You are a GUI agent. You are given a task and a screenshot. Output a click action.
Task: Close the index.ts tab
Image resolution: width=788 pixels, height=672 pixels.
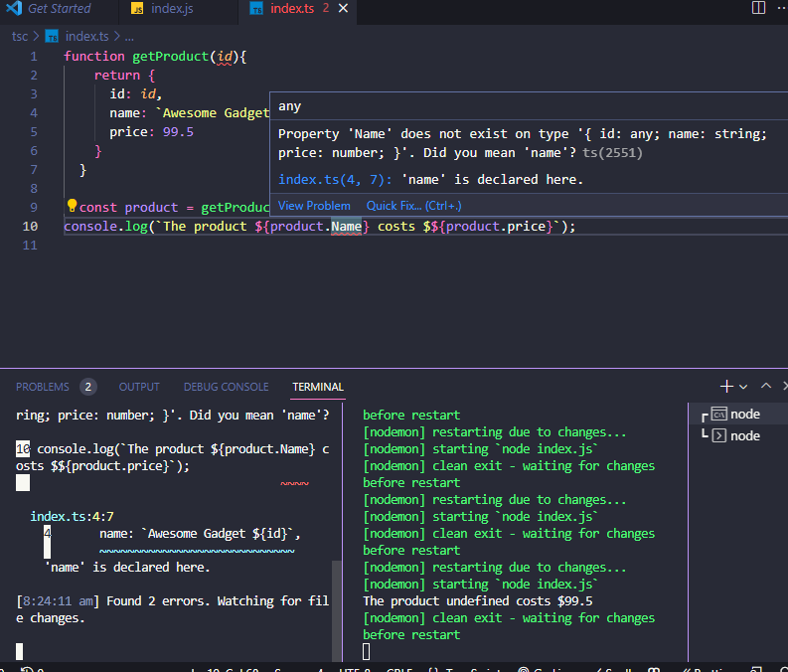343,9
